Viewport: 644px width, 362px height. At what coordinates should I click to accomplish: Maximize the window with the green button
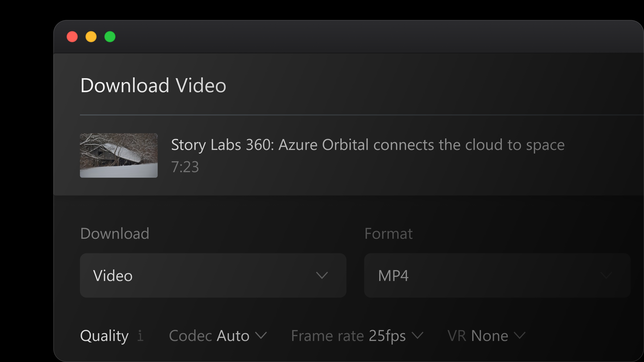point(110,37)
